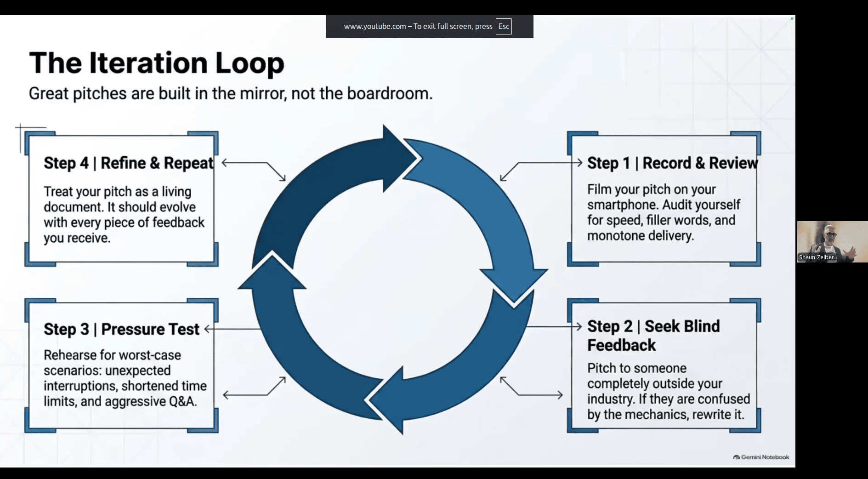868x479 pixels.
Task: Click the Shaun Zelber webcam thumbnail
Action: point(832,242)
